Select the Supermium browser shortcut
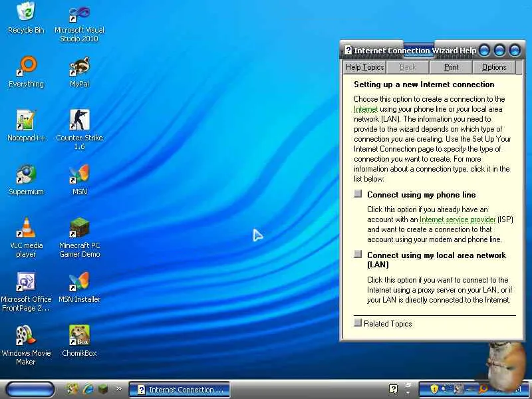Image resolution: width=532 pixels, height=399 pixels. point(26,180)
